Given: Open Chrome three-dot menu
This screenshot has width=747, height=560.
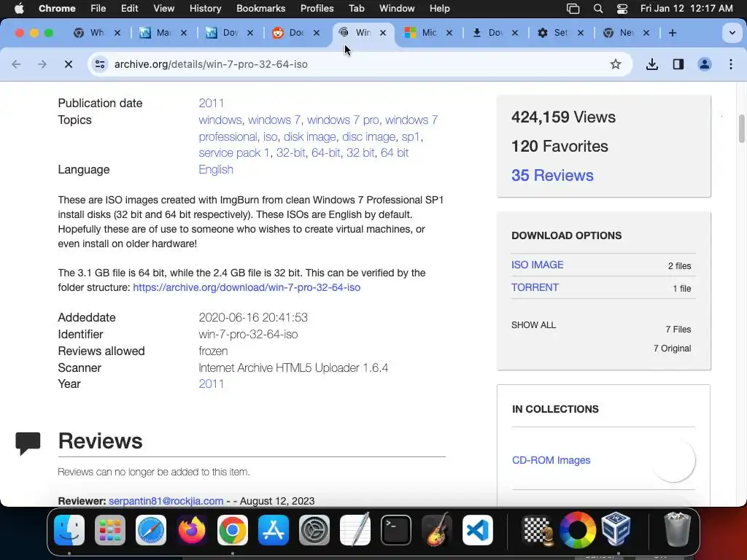Looking at the screenshot, I should pyautogui.click(x=731, y=64).
